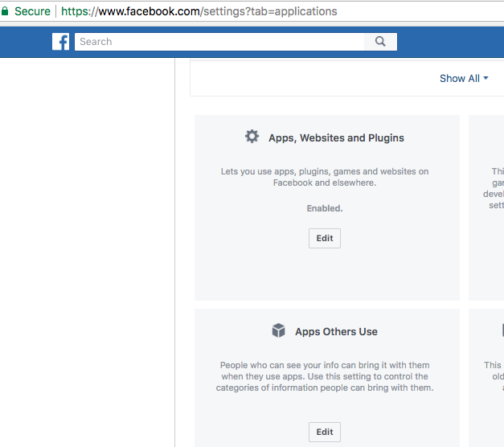This screenshot has width=504, height=447.
Task: Edit the Apps Others Use setting
Action: tap(325, 432)
